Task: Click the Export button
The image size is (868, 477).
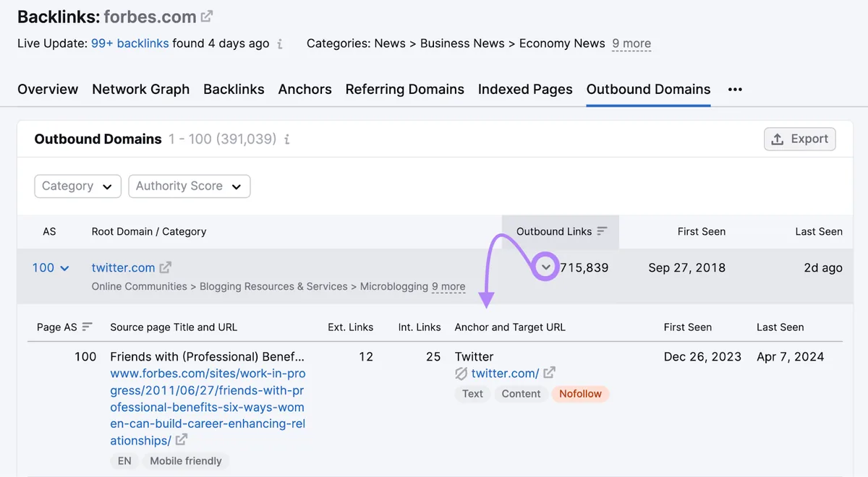Action: 800,139
